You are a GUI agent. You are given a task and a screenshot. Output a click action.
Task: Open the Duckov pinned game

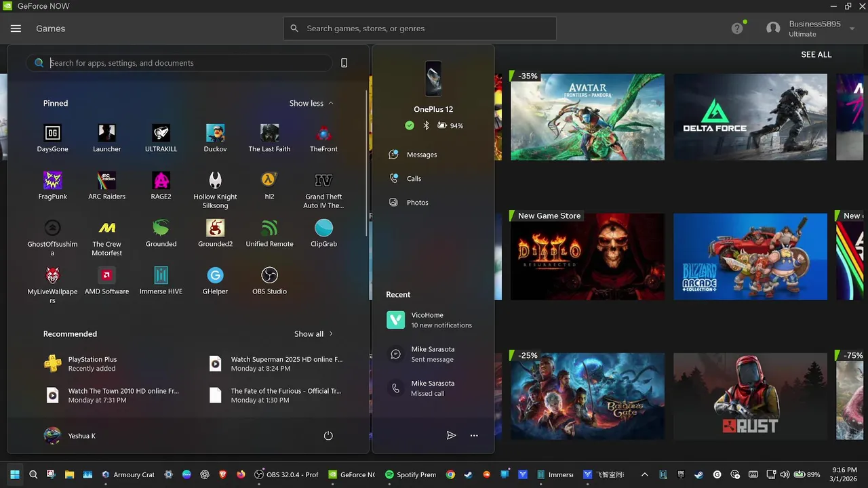tap(215, 138)
